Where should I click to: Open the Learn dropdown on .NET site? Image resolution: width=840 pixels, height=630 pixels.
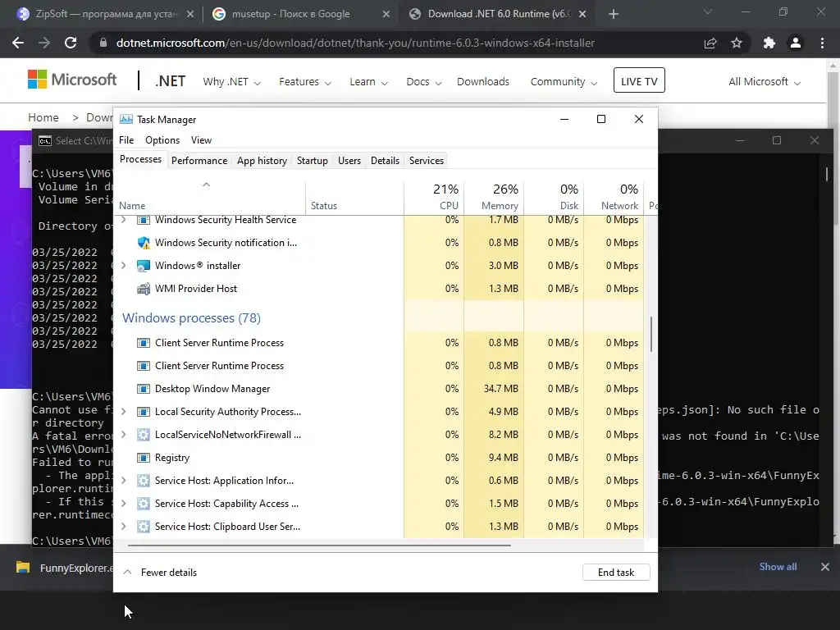point(368,82)
